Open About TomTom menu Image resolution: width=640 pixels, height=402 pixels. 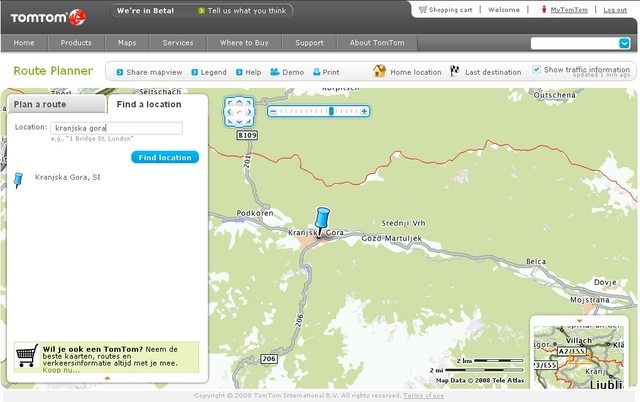[377, 43]
